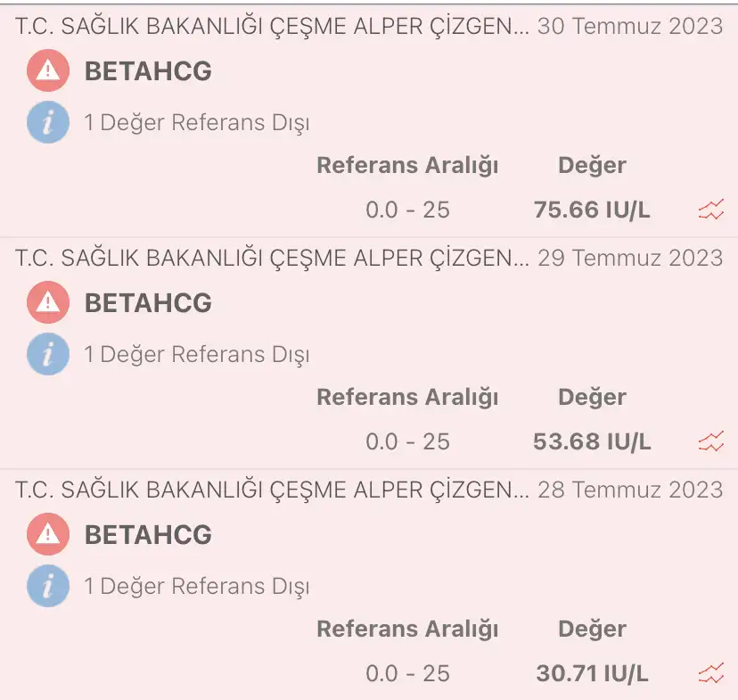Tap warning triangle icon on 28 Temmuz result
738x700 pixels.
[x=48, y=535]
